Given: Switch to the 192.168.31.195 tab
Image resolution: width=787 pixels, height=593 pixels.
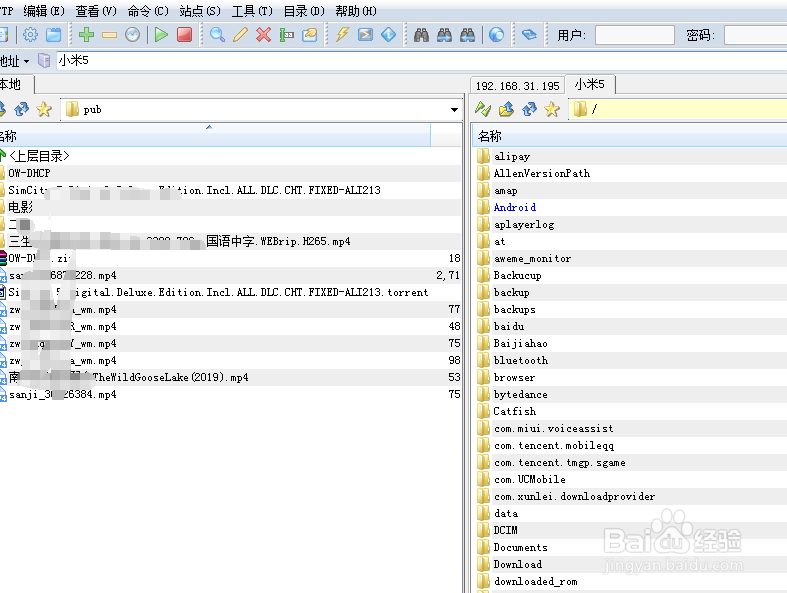Looking at the screenshot, I should (517, 86).
